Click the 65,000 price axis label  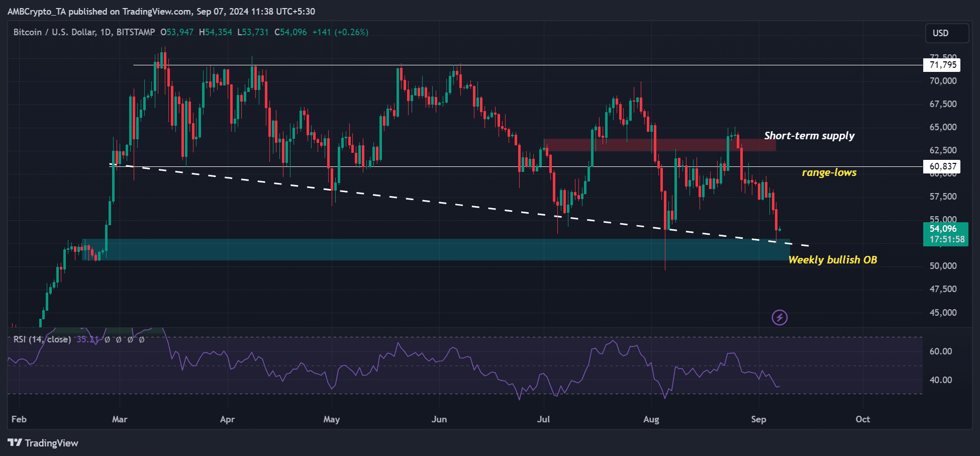(x=943, y=127)
